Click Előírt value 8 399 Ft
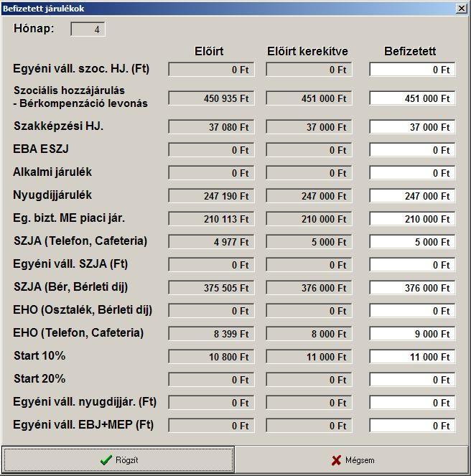The image size is (471, 476). (211, 334)
